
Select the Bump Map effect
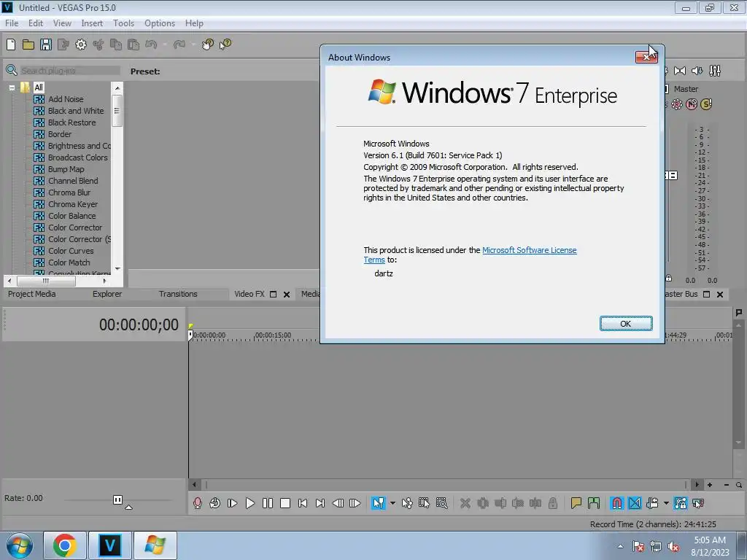[66, 169]
